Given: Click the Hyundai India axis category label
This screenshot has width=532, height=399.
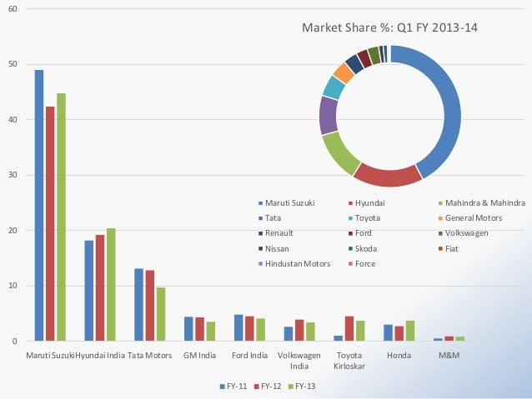Looking at the screenshot, I should tap(100, 356).
